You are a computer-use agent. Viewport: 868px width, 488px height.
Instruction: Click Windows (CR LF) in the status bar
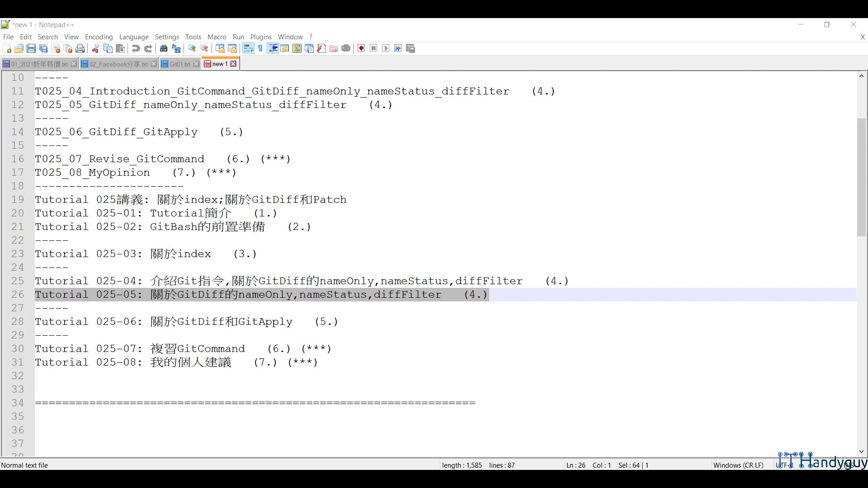tap(738, 465)
